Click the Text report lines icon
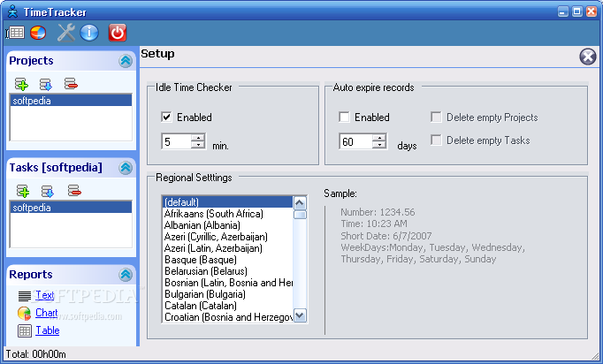 coord(25,296)
